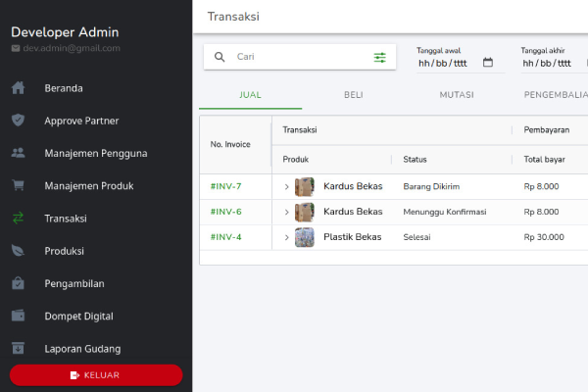Expand the #INV-4 Plastik Bekas row
This screenshot has width=588, height=392.
tap(286, 237)
